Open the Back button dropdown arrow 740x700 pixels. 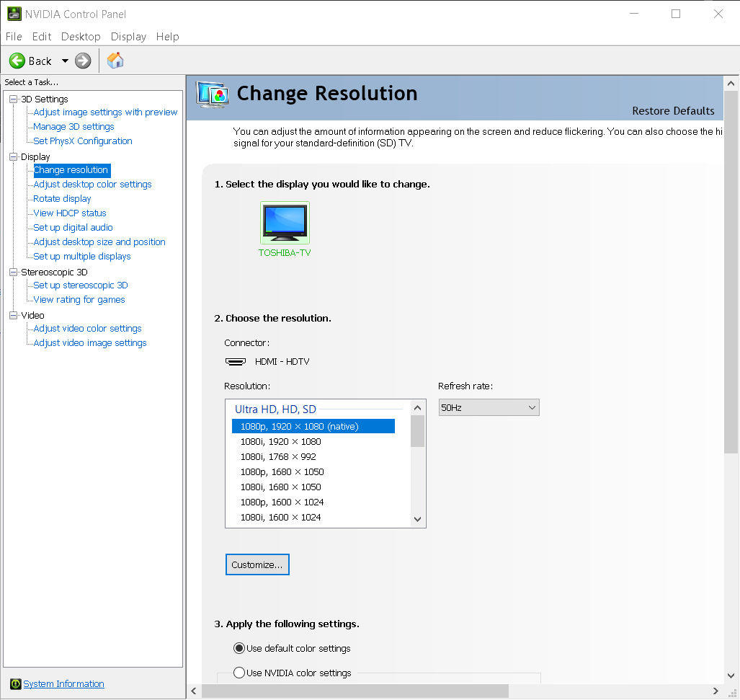coord(64,61)
